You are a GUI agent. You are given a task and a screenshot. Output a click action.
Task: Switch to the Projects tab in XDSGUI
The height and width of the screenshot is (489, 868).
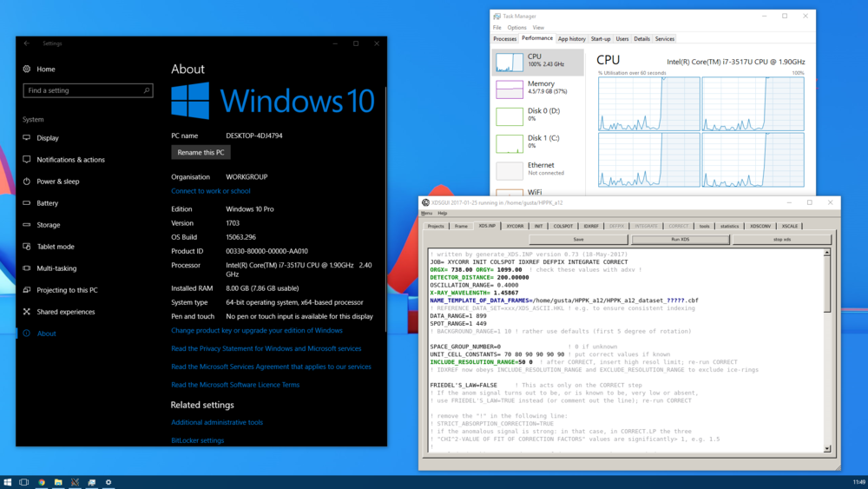click(x=436, y=226)
